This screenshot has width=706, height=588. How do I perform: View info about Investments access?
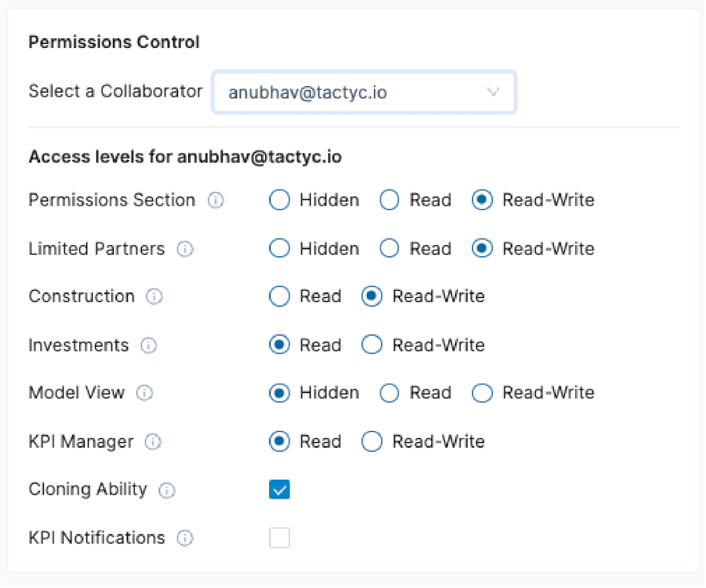click(148, 346)
